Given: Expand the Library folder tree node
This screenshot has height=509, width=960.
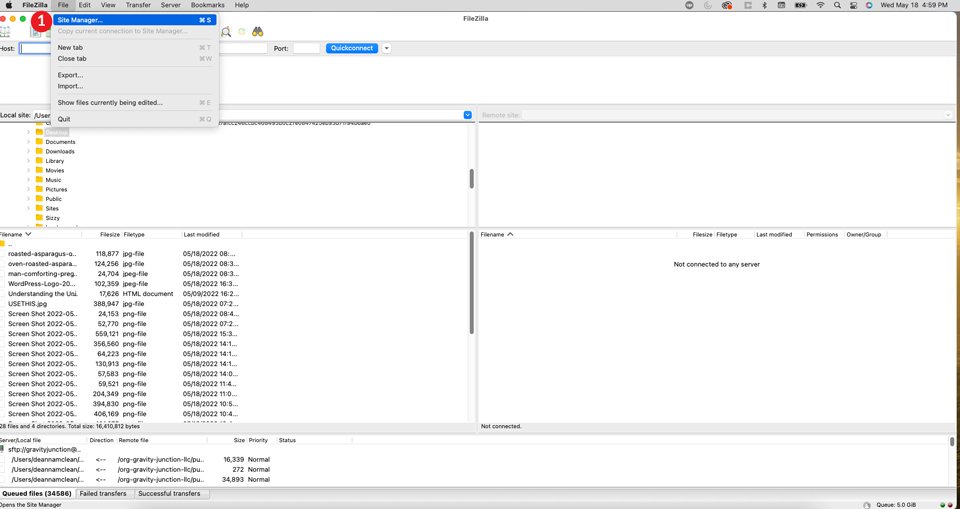Looking at the screenshot, I should pyautogui.click(x=28, y=160).
